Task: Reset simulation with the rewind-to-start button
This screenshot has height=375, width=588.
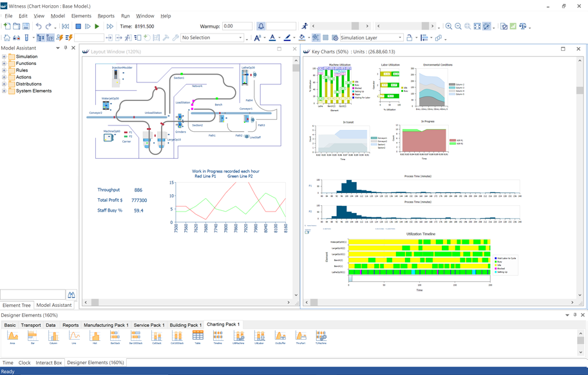Action: click(65, 26)
